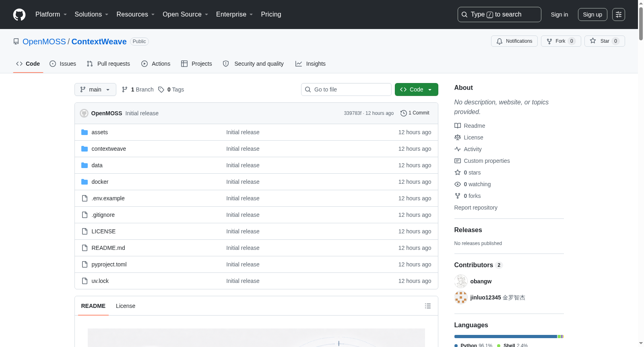Open the main branch selector dropdown
644x347 pixels.
coord(95,89)
